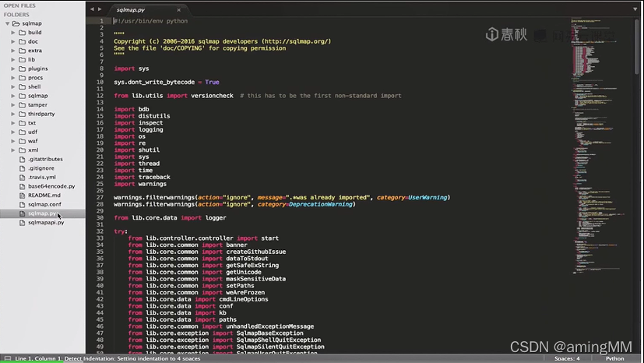Expand the procs folder arrow

pos(13,78)
